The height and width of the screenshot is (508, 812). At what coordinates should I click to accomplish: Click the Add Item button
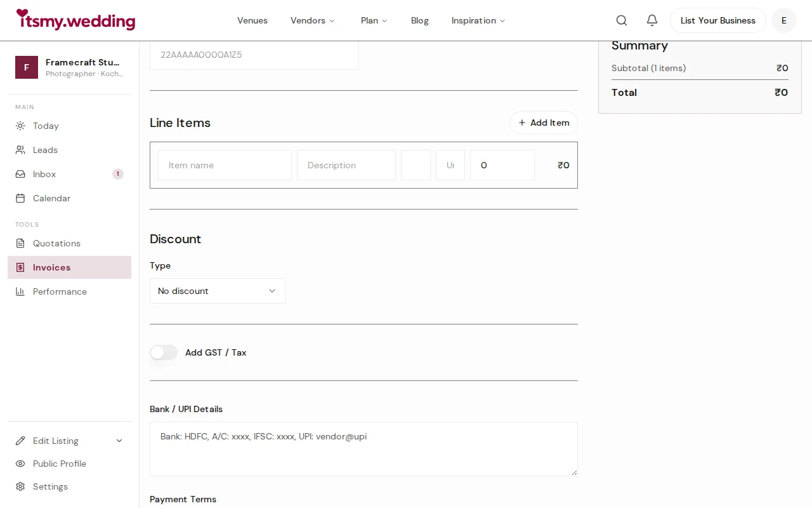[543, 123]
